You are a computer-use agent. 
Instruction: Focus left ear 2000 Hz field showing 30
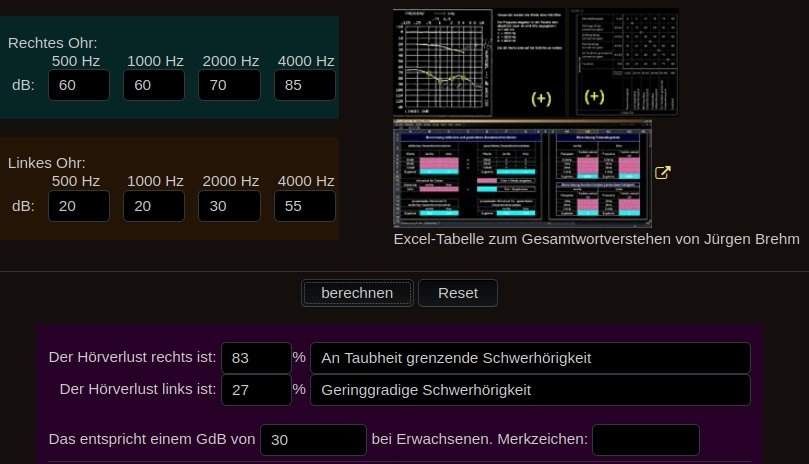point(229,206)
